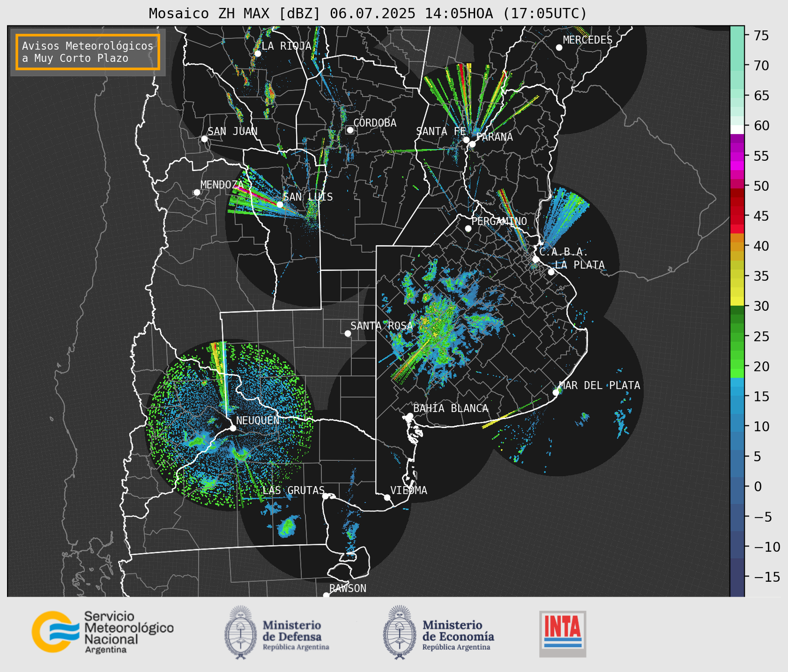Select the BAHÍA BLANCA city label
This screenshot has height=672, width=788.
coord(451,408)
